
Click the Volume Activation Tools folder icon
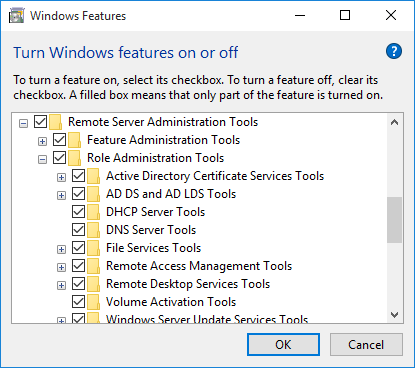(93, 302)
